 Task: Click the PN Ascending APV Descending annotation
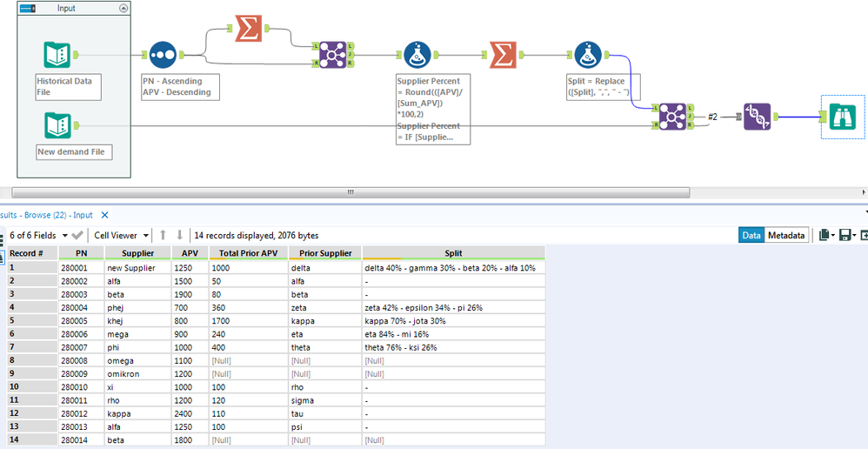[x=180, y=87]
